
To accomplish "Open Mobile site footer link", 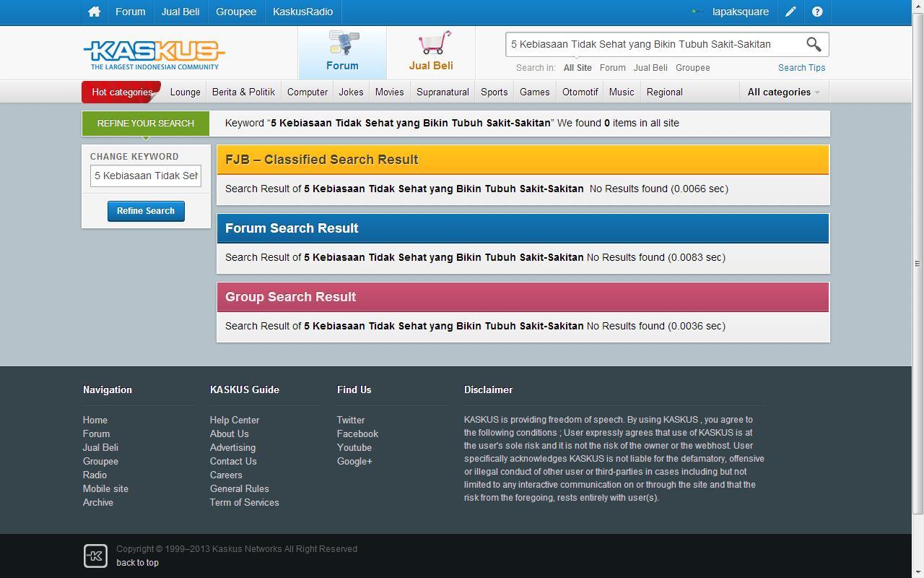I will pos(106,488).
